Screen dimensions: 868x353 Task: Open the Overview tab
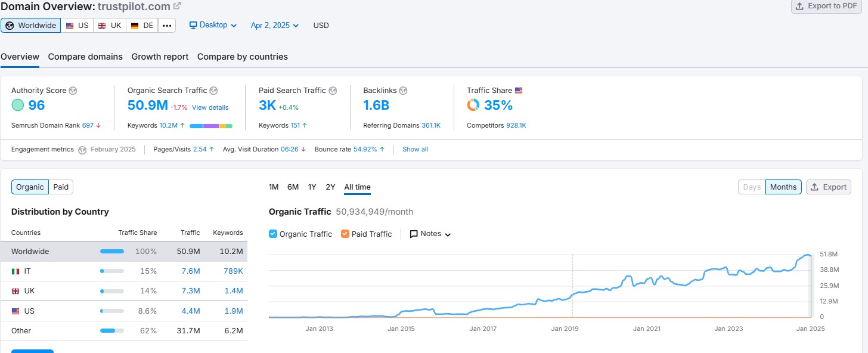20,57
